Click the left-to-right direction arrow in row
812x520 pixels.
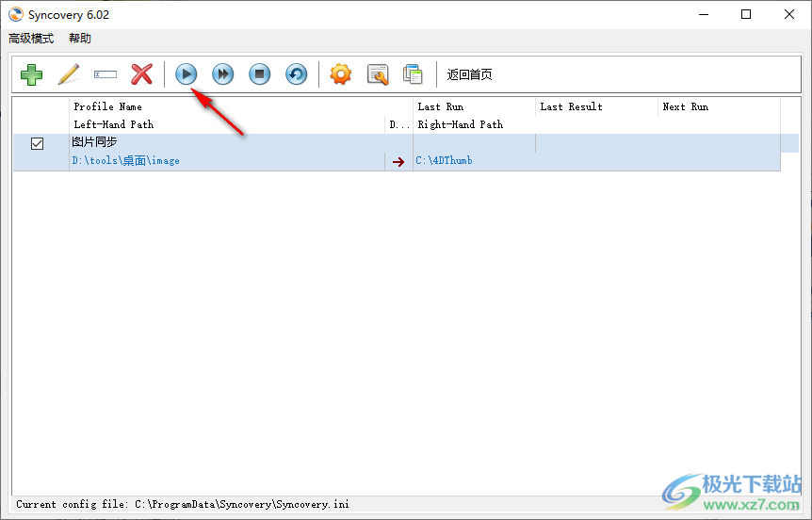pyautogui.click(x=398, y=162)
